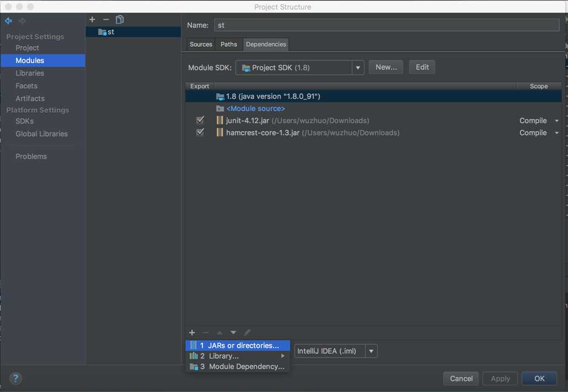The height and width of the screenshot is (392, 568).
Task: Click the Cancel button
Action: 461,379
